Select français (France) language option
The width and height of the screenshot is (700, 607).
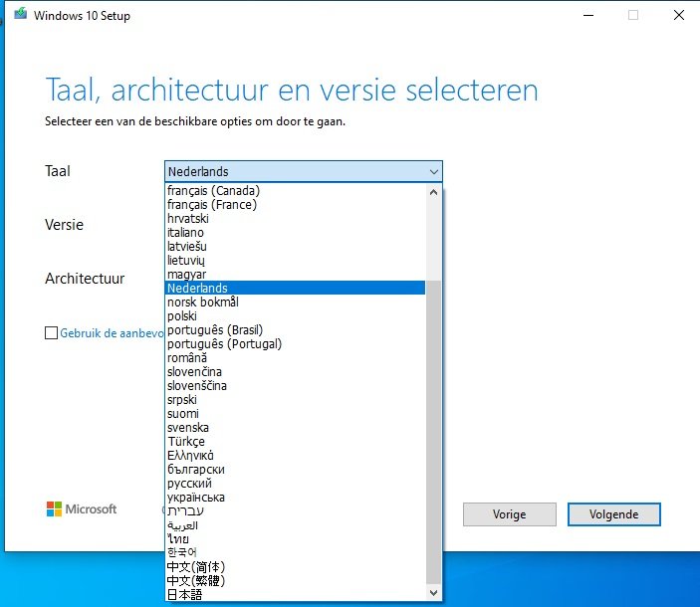click(x=295, y=204)
